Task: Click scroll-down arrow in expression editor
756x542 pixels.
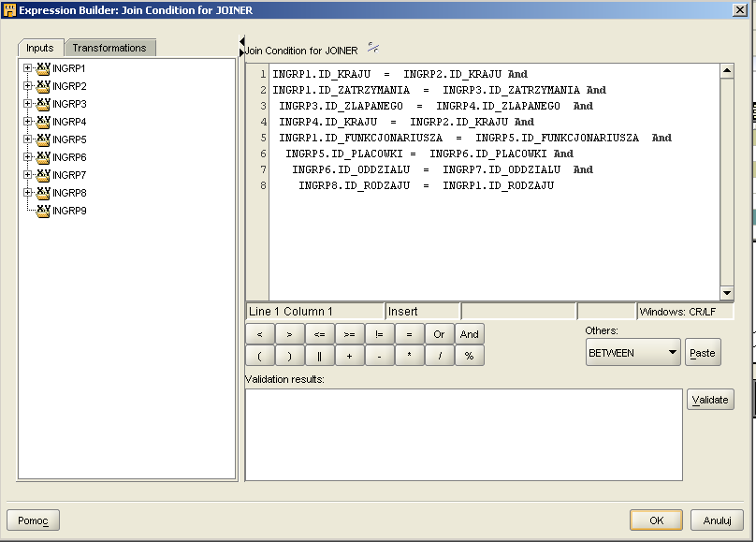Action: click(x=726, y=292)
